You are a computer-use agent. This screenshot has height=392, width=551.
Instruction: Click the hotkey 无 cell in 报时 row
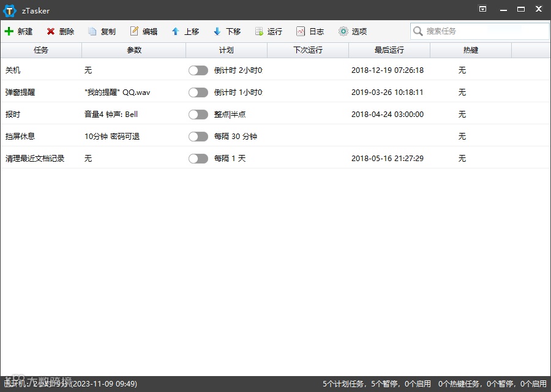click(462, 115)
